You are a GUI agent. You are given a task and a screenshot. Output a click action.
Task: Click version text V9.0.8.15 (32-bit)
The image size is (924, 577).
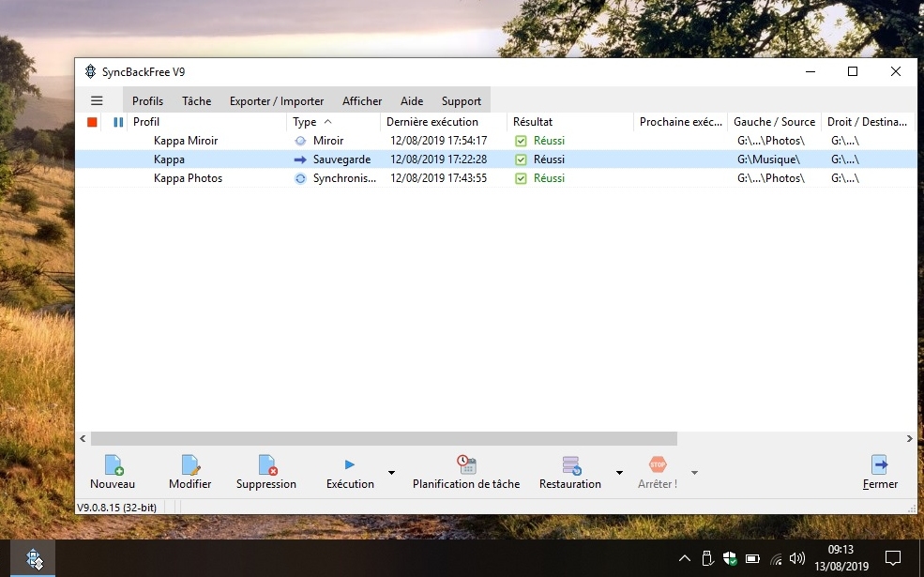(116, 508)
